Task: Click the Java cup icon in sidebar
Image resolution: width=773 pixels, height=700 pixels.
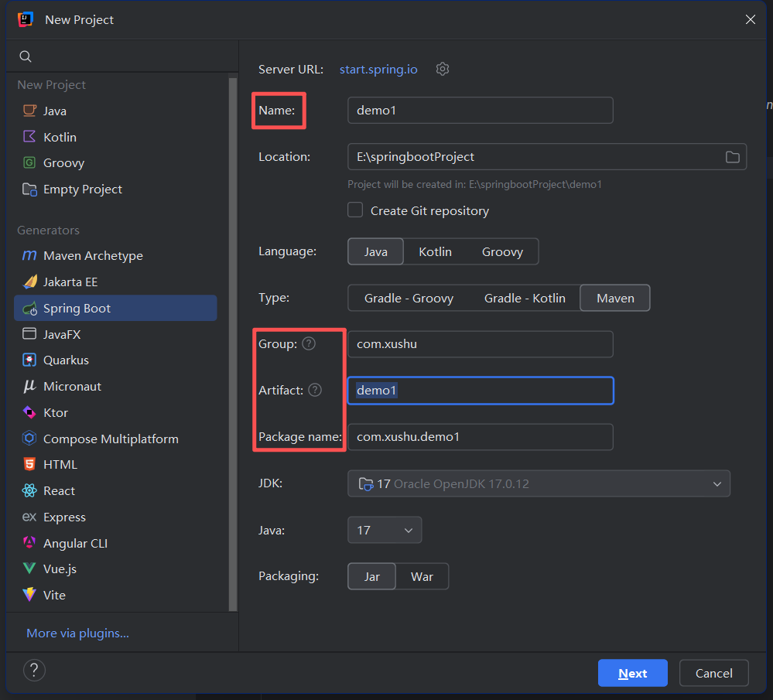Action: (29, 111)
